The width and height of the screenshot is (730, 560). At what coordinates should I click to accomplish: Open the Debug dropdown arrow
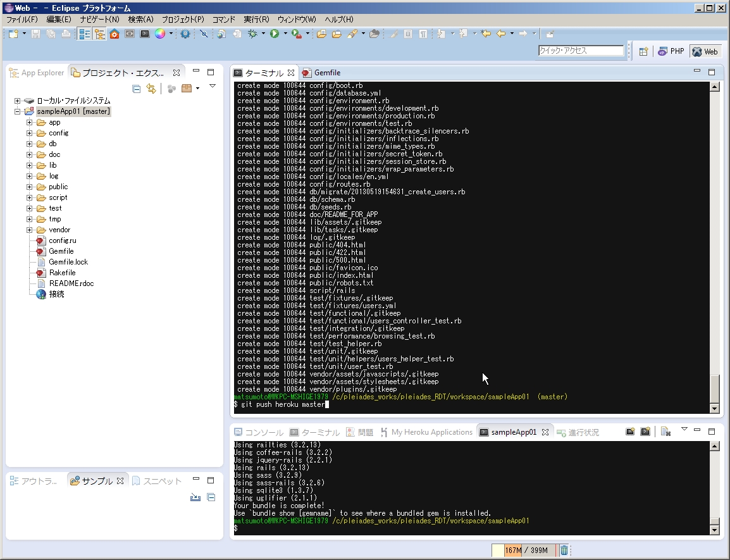click(263, 34)
